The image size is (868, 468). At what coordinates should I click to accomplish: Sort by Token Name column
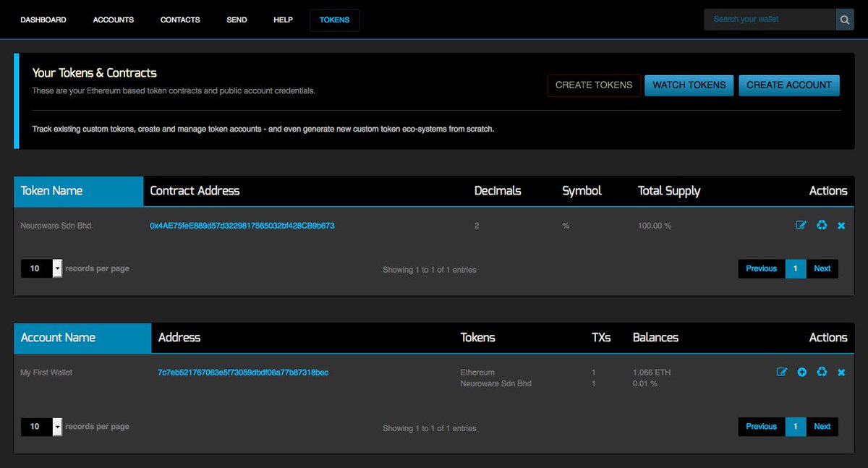79,191
